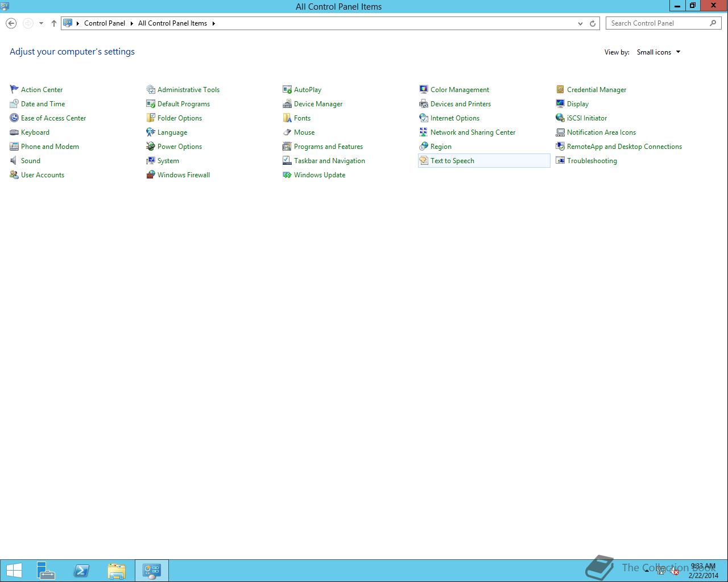Launch PowerShell from the taskbar
This screenshot has width=728, height=582.
(x=81, y=571)
